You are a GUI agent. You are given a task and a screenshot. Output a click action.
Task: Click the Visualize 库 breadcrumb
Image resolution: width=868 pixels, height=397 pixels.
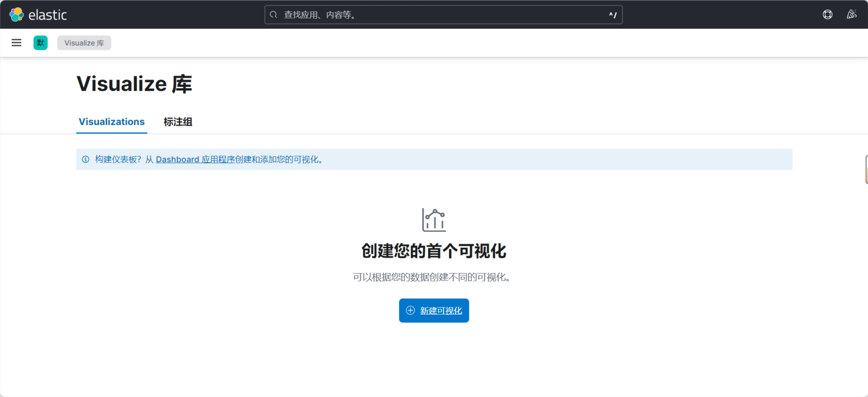coord(84,43)
